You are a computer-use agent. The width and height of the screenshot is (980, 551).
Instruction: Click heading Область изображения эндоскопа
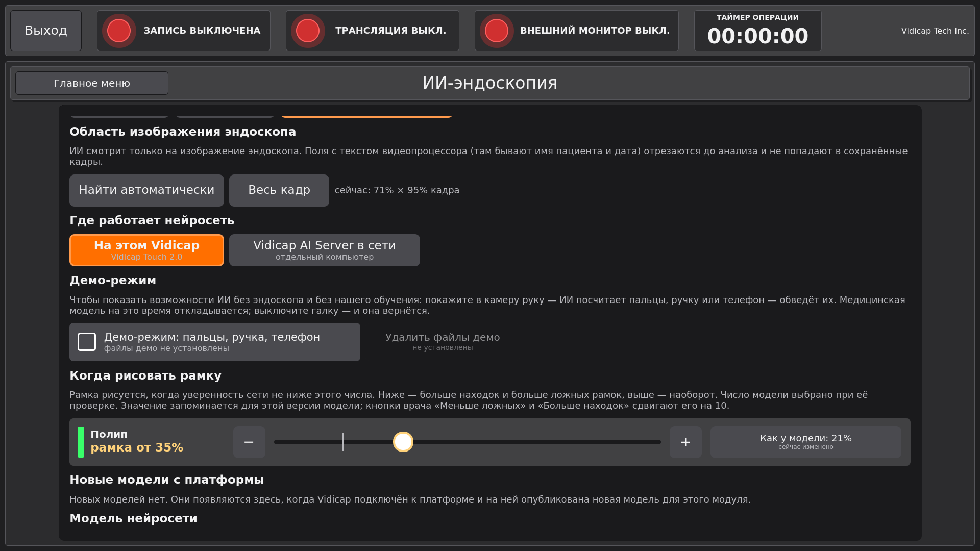(183, 132)
